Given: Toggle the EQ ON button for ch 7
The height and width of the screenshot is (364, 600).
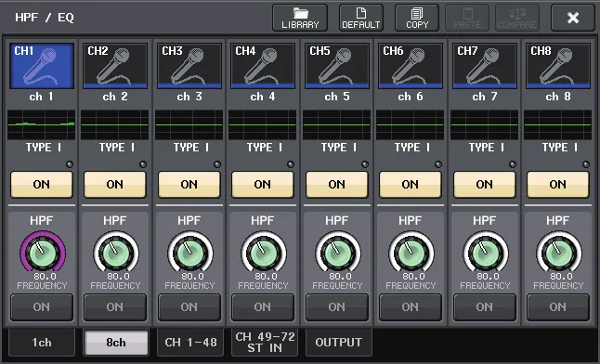Looking at the screenshot, I should coord(485,185).
